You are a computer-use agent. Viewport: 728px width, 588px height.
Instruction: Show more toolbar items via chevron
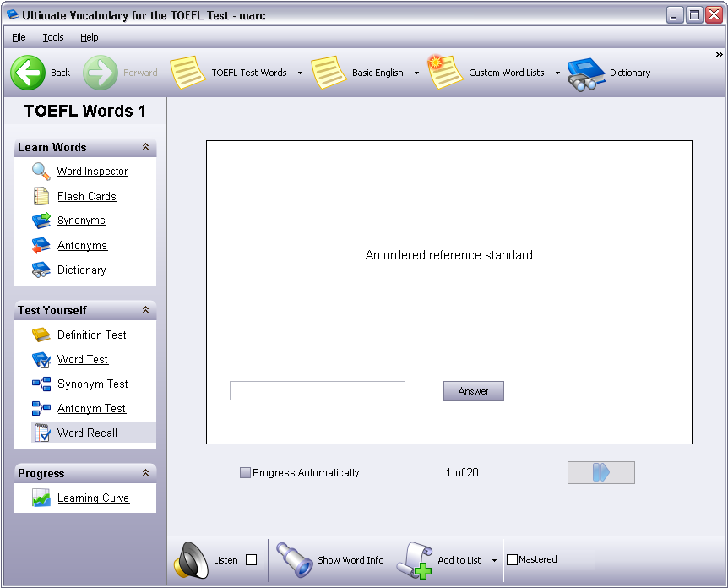coord(720,54)
